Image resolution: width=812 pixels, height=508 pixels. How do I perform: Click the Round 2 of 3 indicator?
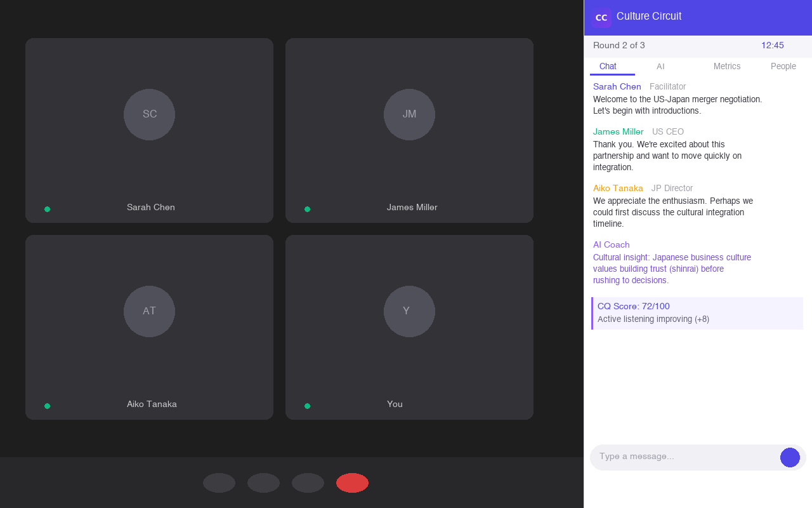coord(619,45)
